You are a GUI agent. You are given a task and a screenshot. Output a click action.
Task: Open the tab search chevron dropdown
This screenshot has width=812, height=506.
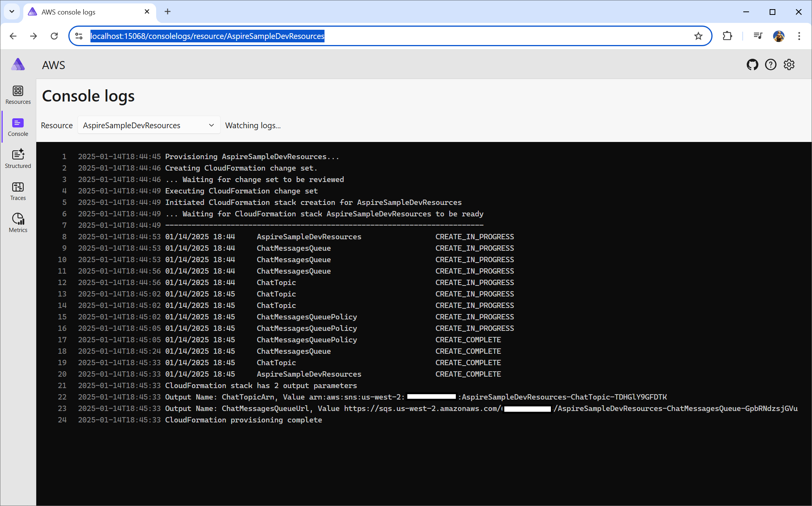pos(12,11)
